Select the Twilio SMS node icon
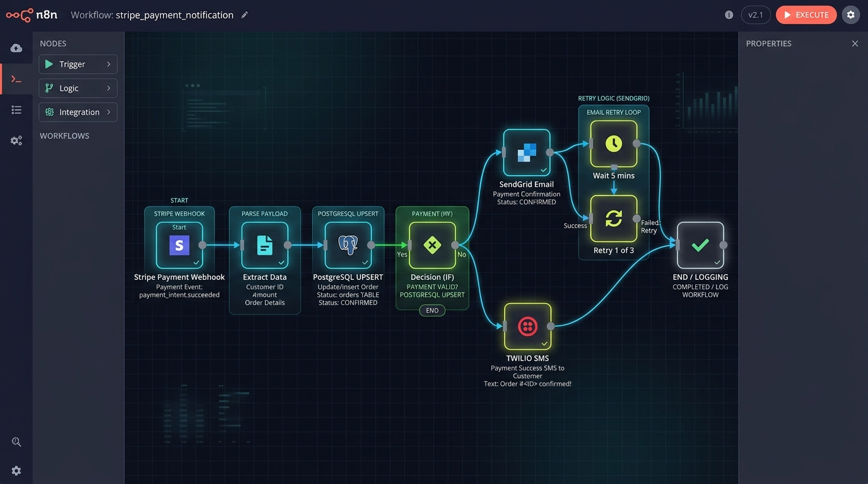Image resolution: width=868 pixels, height=484 pixels. tap(527, 326)
